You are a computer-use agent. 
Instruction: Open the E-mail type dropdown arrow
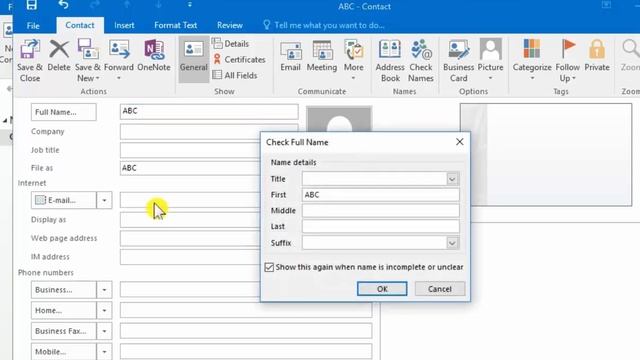coord(104,200)
